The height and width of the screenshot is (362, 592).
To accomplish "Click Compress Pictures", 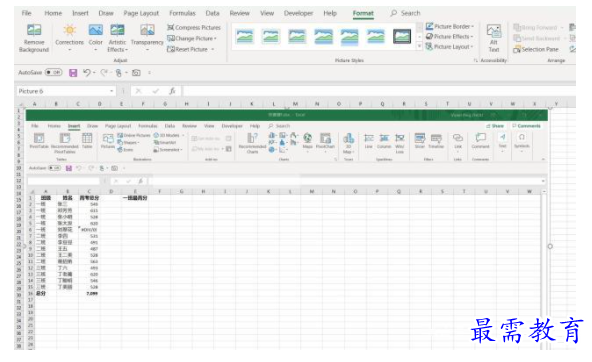I will click(194, 28).
